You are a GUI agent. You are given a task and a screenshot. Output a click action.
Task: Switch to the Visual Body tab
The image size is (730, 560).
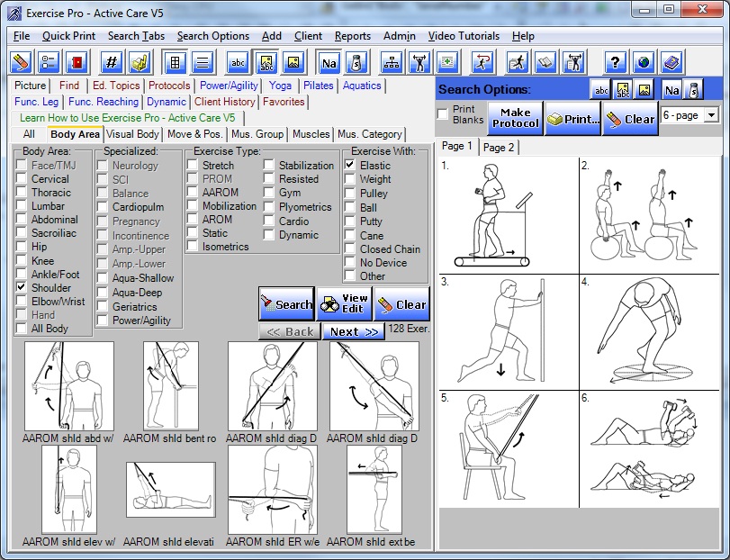tap(132, 134)
